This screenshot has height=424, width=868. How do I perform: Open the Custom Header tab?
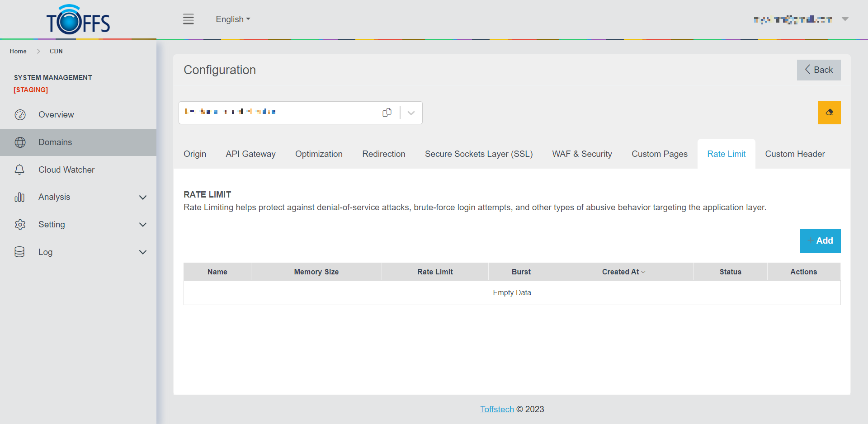795,154
